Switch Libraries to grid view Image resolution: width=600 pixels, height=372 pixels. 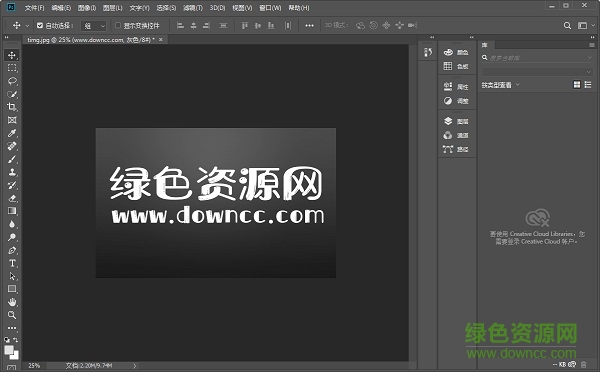(577, 85)
